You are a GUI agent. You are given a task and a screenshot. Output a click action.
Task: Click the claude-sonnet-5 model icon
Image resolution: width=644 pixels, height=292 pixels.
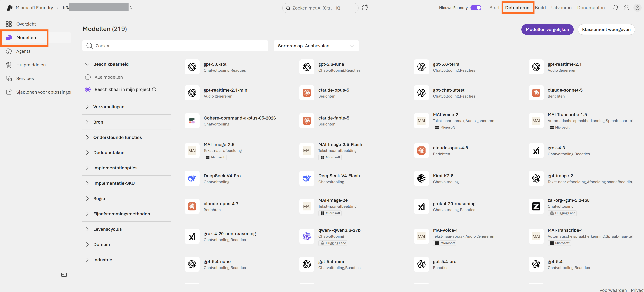point(536,93)
